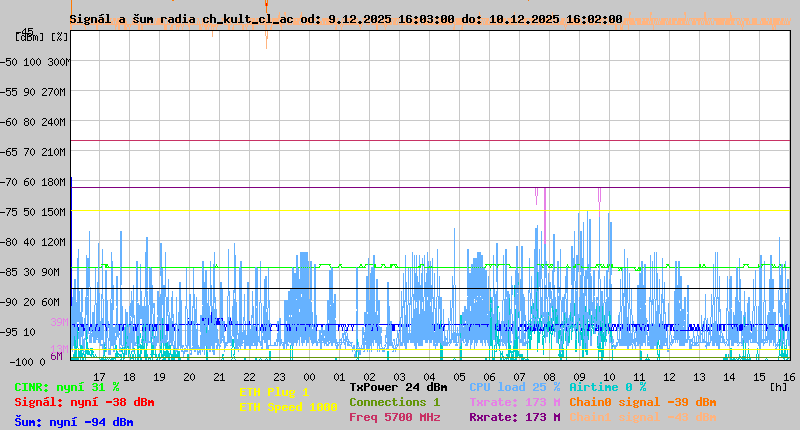Click the pink Txrate 173 M label
This screenshot has width=800, height=430.
[514, 402]
